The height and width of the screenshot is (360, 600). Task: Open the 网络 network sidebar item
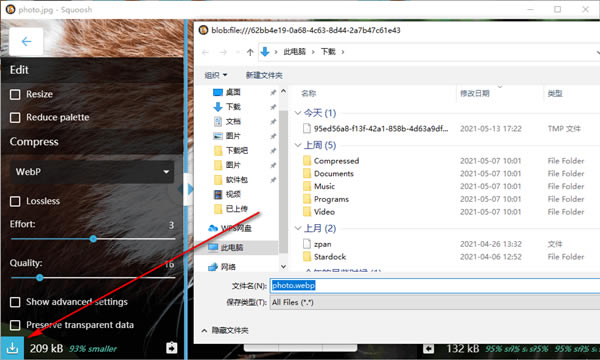(222, 267)
